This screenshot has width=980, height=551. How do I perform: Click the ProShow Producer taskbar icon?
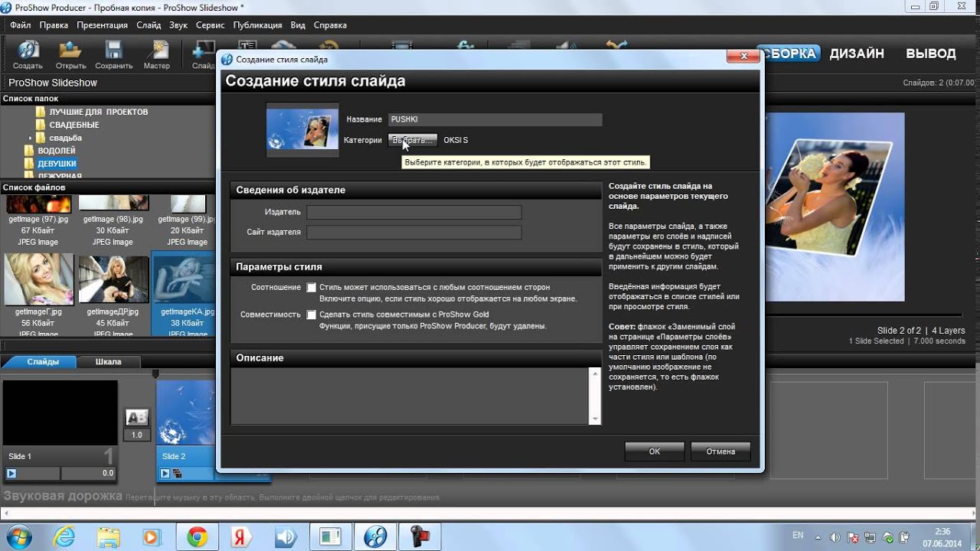point(375,536)
